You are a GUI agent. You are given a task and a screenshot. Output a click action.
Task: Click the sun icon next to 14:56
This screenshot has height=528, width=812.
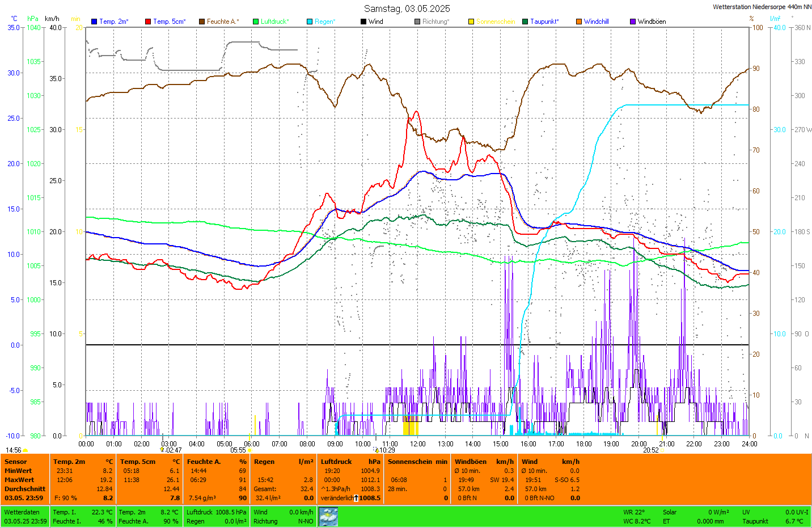pos(25,450)
